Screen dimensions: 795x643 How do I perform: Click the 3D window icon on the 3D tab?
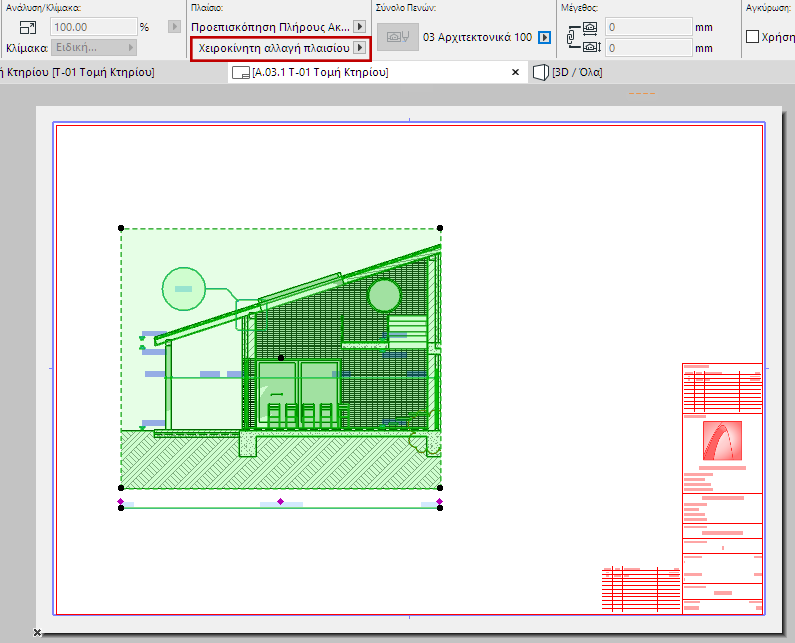click(540, 73)
